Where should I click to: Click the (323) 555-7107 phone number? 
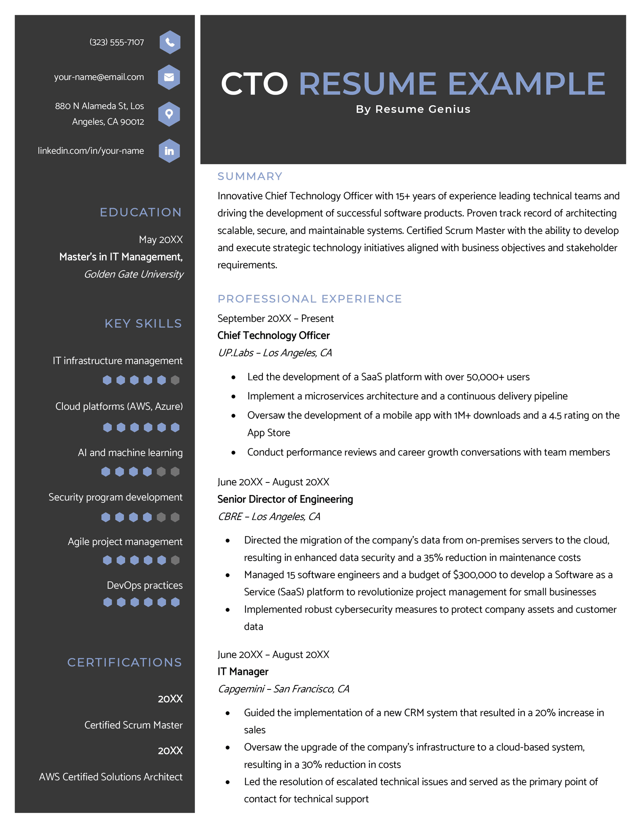[x=117, y=42]
